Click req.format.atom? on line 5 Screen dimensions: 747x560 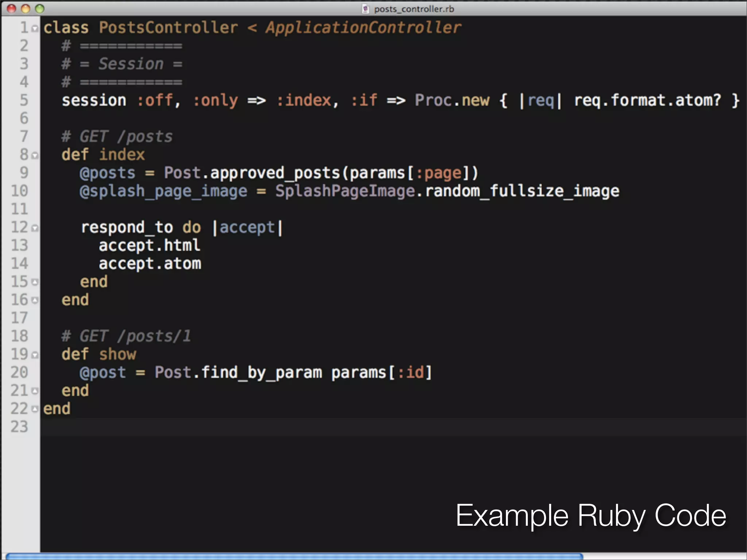tap(647, 101)
